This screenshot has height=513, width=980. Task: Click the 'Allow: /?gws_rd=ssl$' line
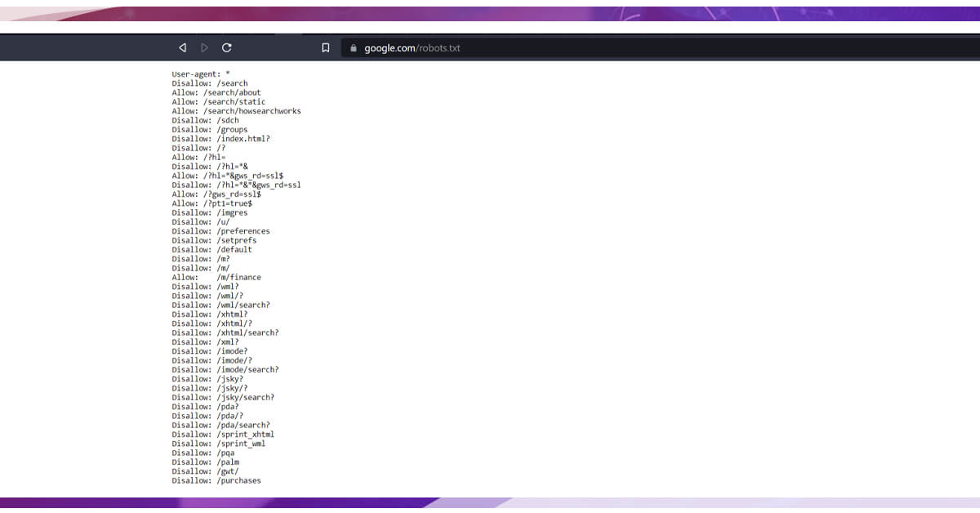[216, 194]
